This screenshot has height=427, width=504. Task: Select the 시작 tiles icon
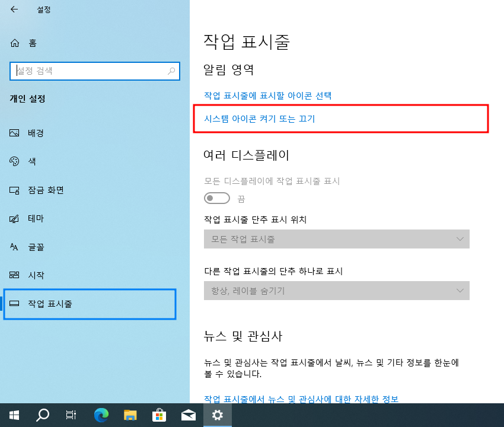[14, 275]
